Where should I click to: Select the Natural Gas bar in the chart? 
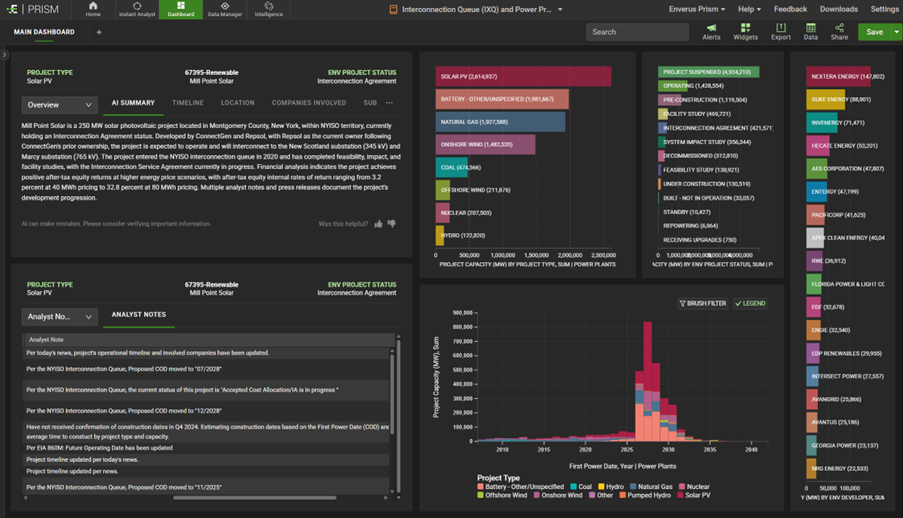click(500, 122)
